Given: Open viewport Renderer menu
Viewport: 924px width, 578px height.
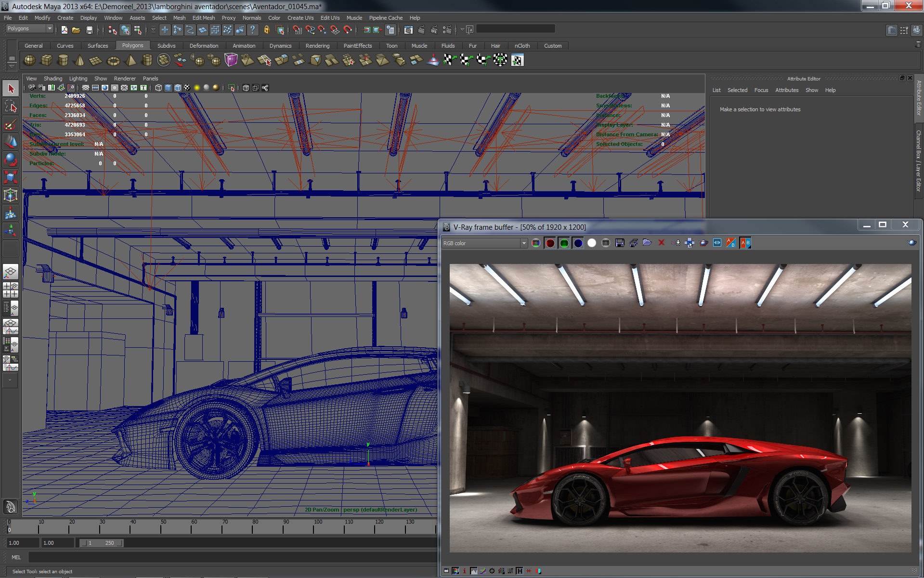Looking at the screenshot, I should click(x=125, y=79).
